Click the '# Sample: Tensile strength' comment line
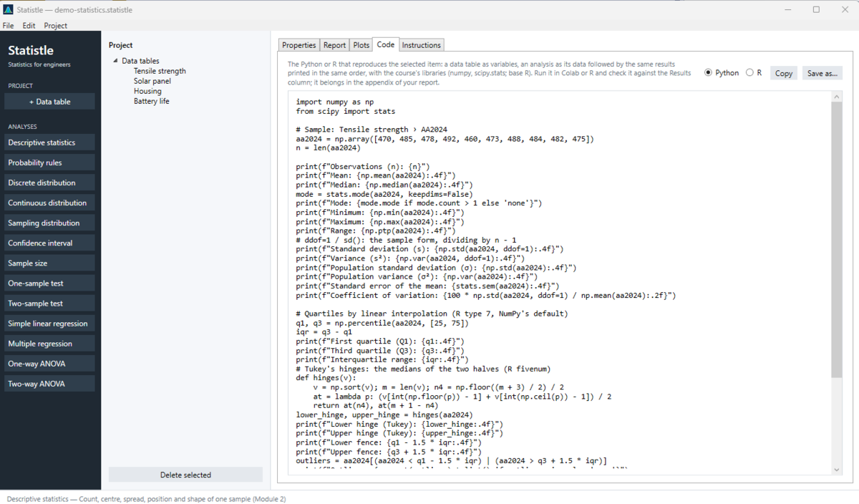 tap(372, 130)
